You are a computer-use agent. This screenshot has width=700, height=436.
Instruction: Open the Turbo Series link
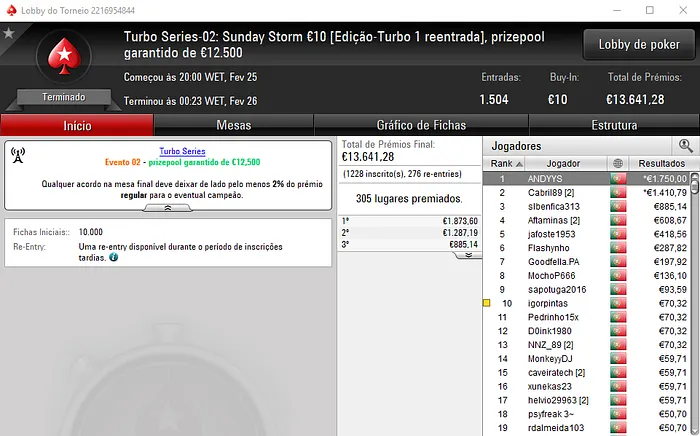pos(182,151)
